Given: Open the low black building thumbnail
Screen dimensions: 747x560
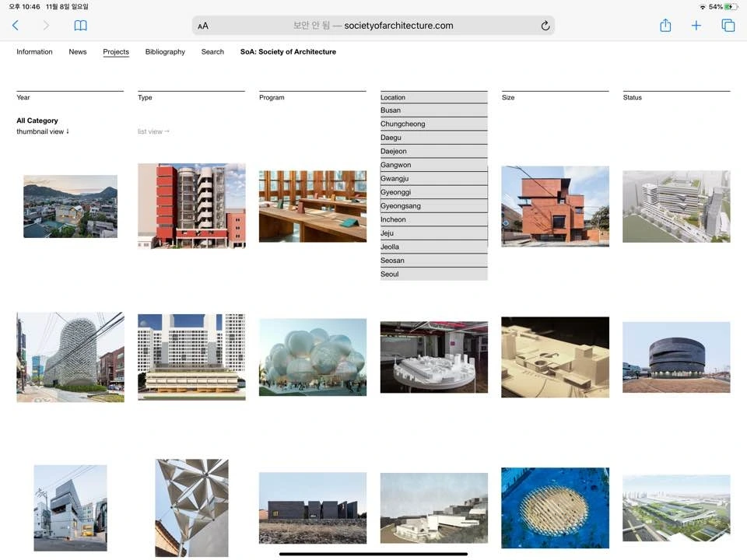Looking at the screenshot, I should click(313, 508).
